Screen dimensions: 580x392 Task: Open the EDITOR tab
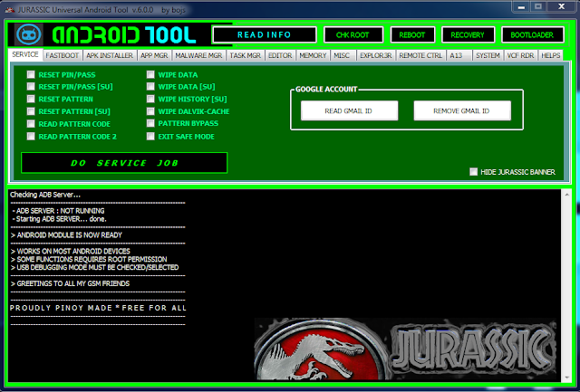[280, 55]
